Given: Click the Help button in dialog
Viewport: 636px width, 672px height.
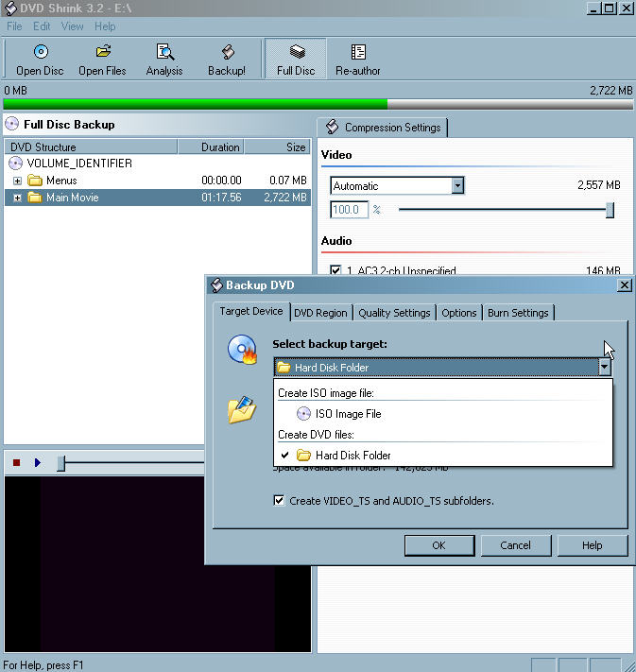Looking at the screenshot, I should (593, 545).
